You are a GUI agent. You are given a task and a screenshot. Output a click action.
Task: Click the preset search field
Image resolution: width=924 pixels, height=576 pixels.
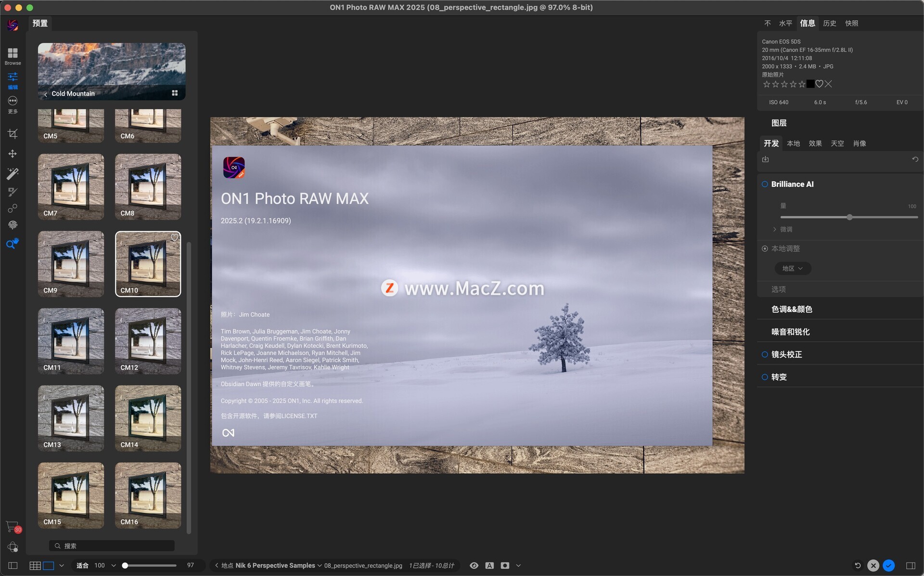pyautogui.click(x=112, y=546)
